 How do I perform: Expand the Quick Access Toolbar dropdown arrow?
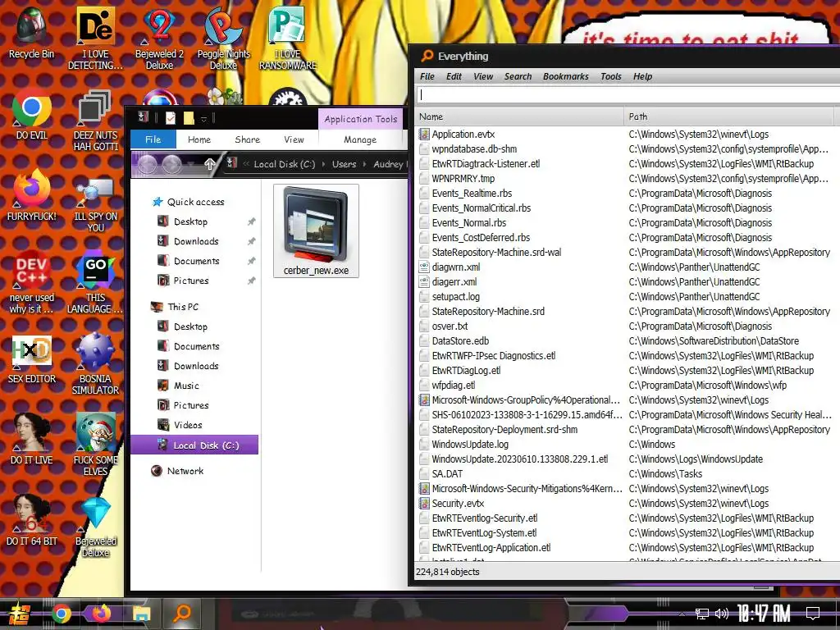[x=203, y=118]
